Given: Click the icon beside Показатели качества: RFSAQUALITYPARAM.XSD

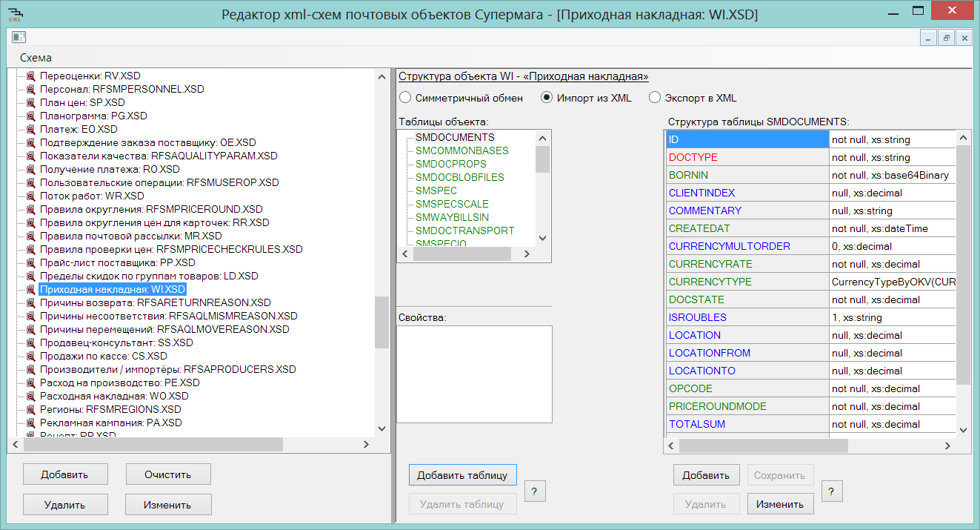Looking at the screenshot, I should [31, 156].
